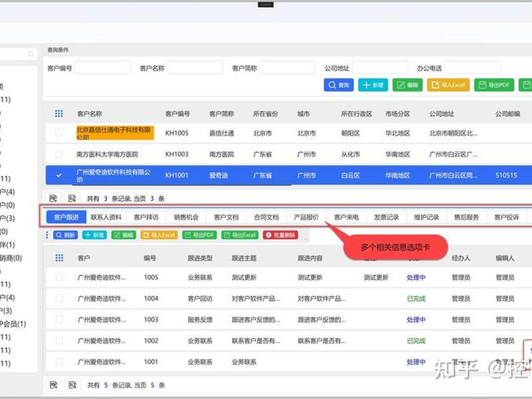The height and width of the screenshot is (399, 532).
Task: Click the 处理中 status link in row 1003
Action: [416, 320]
